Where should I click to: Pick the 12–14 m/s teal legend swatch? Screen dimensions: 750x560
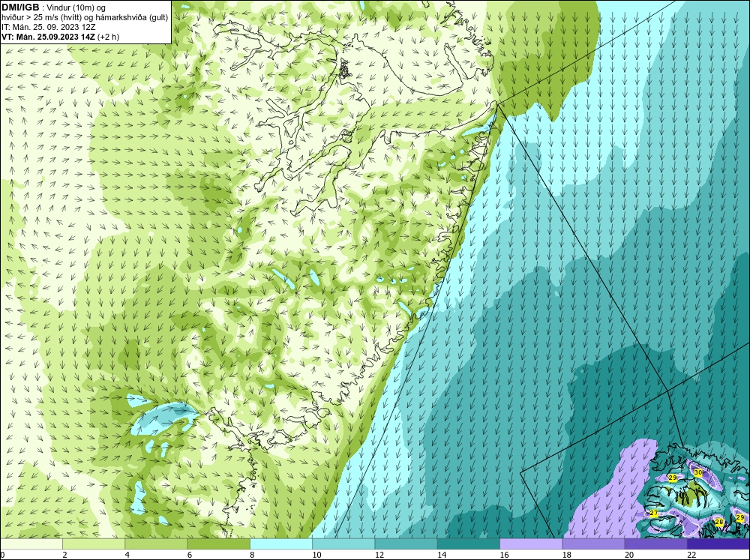(x=406, y=544)
